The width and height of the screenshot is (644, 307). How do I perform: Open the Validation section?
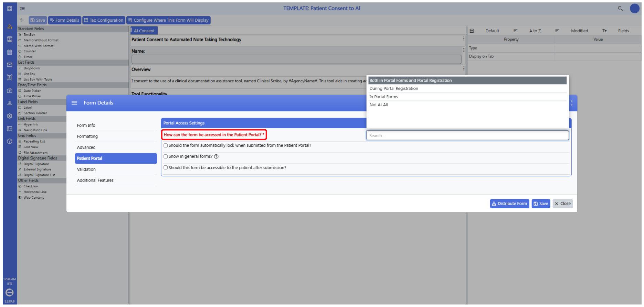(116, 169)
